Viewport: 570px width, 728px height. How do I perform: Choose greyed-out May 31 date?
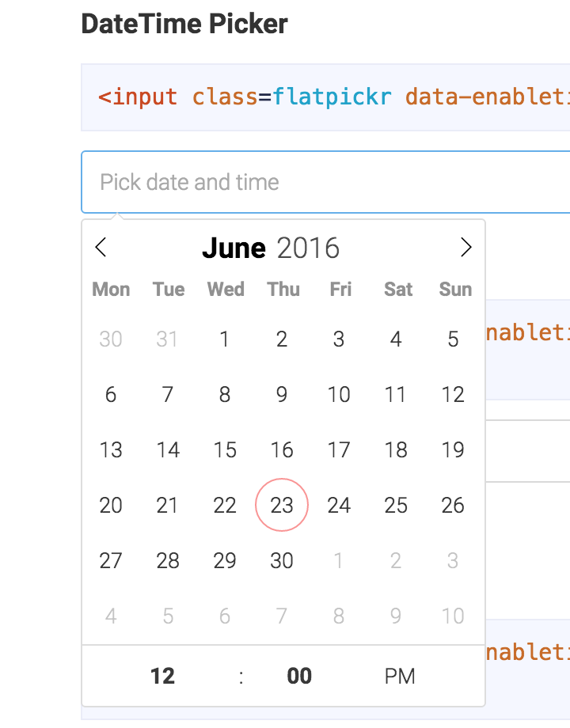point(167,339)
